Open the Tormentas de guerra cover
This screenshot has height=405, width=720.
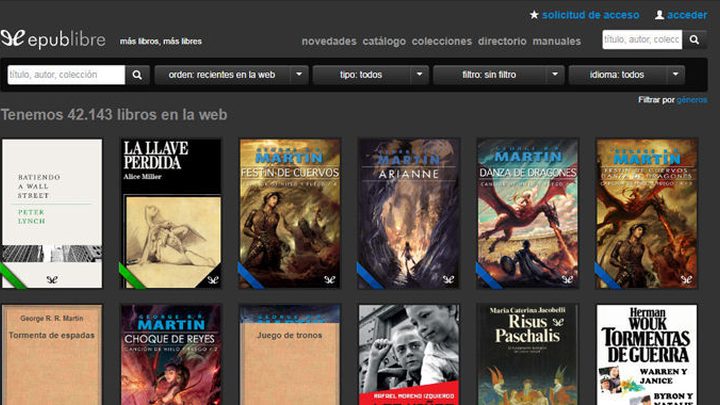point(647,354)
